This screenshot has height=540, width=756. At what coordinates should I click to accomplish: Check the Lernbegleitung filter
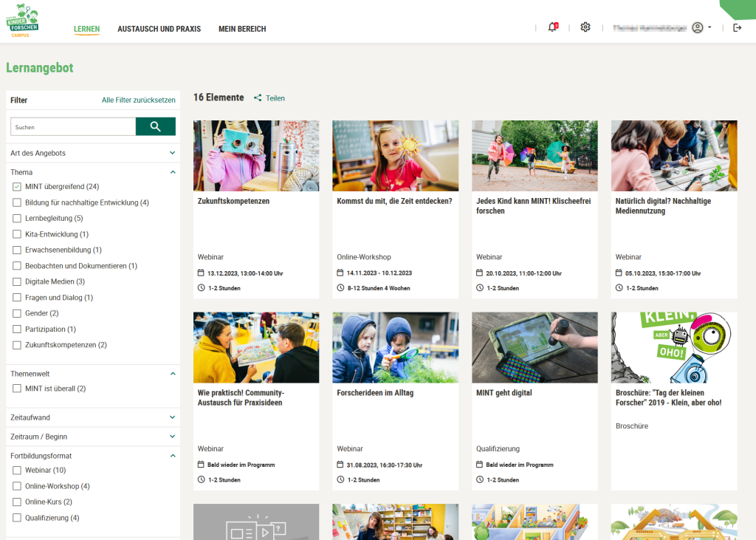(x=17, y=218)
